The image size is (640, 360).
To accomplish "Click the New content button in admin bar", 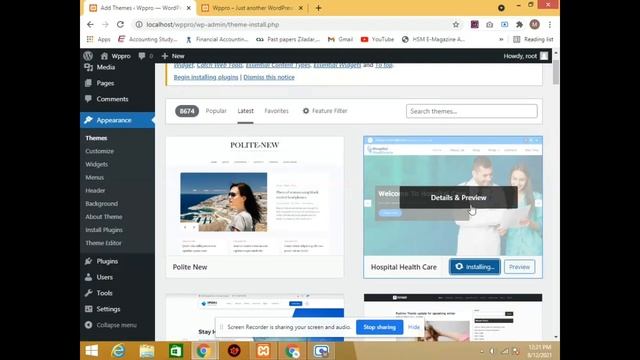I will (x=173, y=56).
